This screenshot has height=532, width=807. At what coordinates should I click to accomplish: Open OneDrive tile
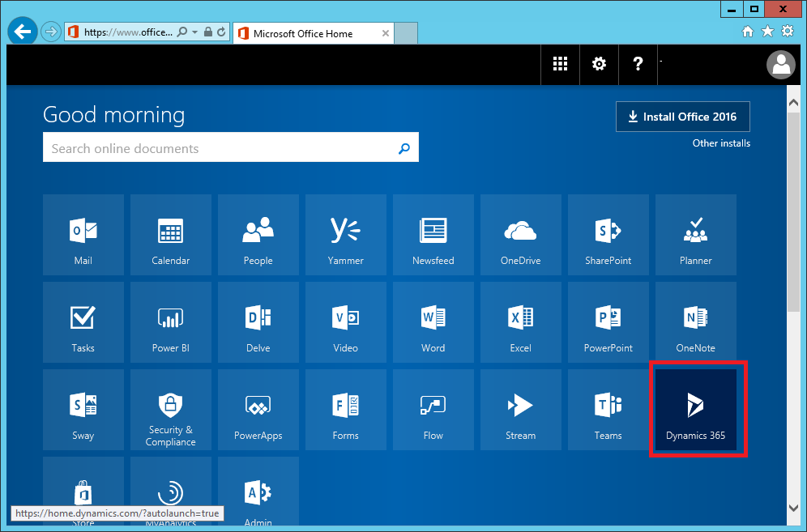point(521,235)
